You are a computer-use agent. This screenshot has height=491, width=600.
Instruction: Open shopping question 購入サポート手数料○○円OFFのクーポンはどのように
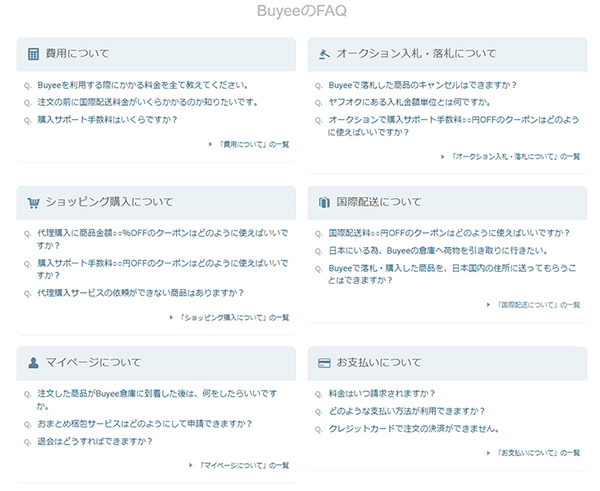click(163, 269)
